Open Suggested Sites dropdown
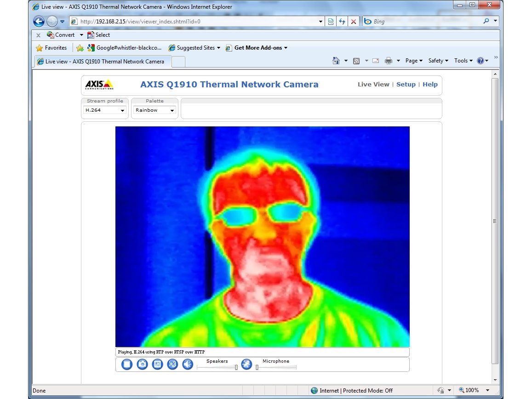 coord(194,48)
